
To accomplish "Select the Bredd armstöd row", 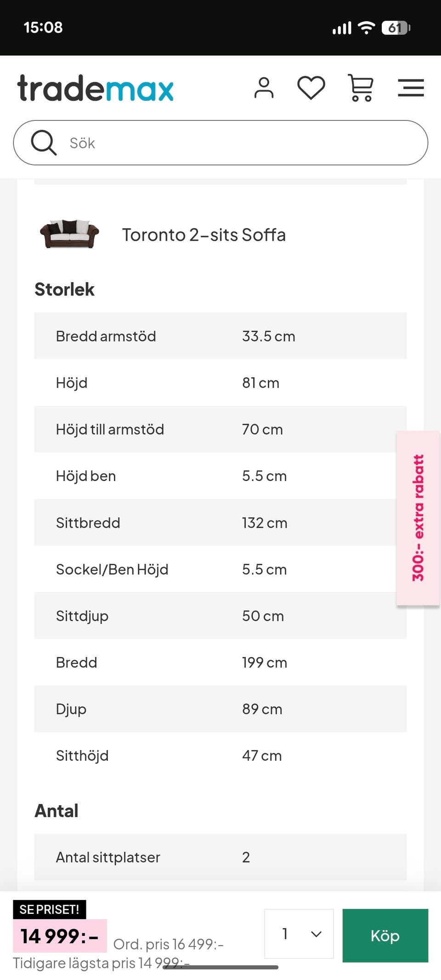I will (x=220, y=336).
